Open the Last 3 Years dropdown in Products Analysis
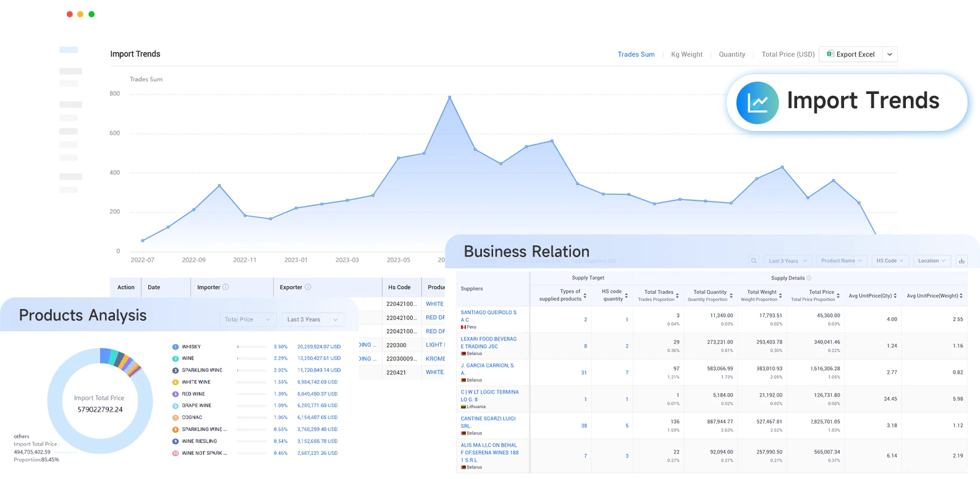980x479 pixels. [313, 320]
